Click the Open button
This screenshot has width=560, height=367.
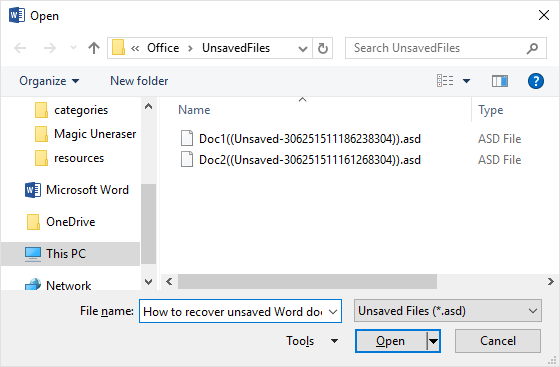[391, 341]
